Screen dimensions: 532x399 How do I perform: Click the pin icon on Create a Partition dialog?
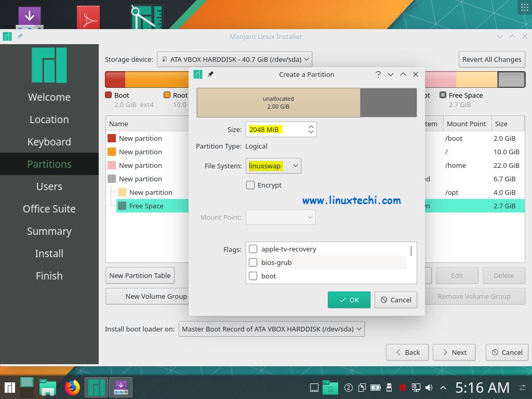(x=210, y=74)
